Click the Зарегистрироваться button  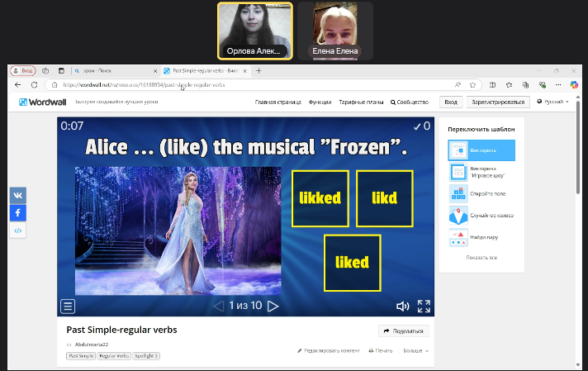(498, 102)
